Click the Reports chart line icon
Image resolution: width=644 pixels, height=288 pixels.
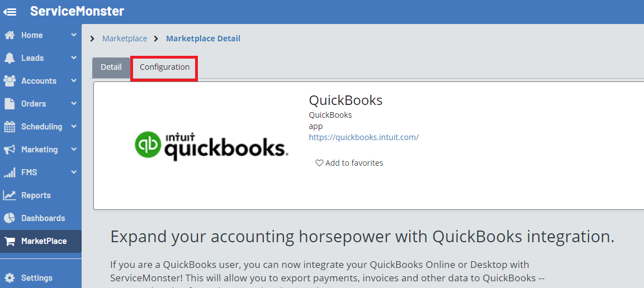(x=10, y=195)
